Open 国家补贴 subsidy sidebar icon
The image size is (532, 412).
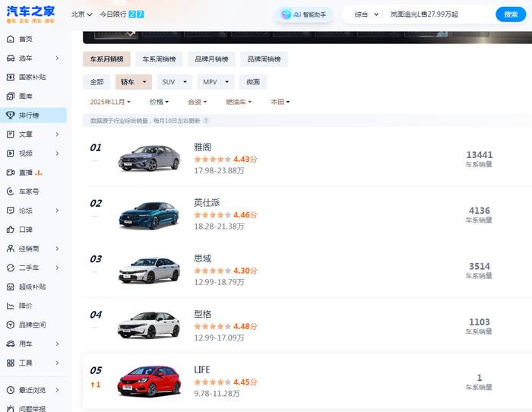(x=11, y=77)
